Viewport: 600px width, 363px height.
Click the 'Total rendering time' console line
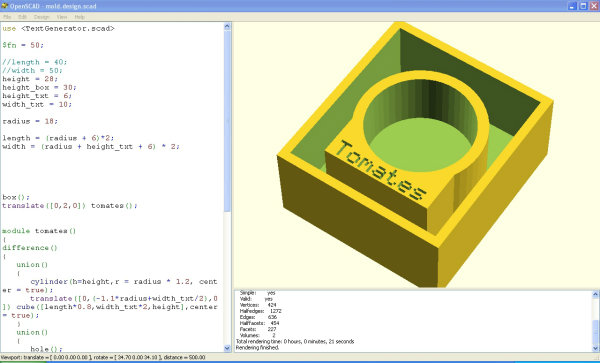(295, 341)
